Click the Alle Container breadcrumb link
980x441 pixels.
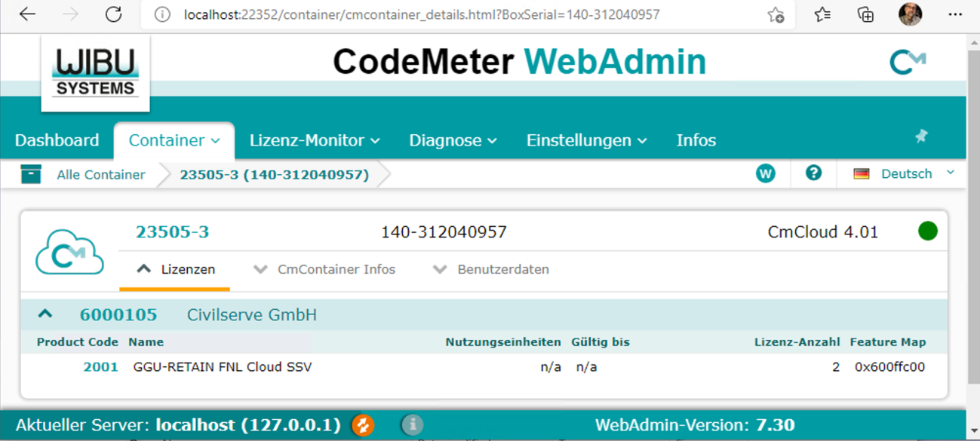[101, 174]
